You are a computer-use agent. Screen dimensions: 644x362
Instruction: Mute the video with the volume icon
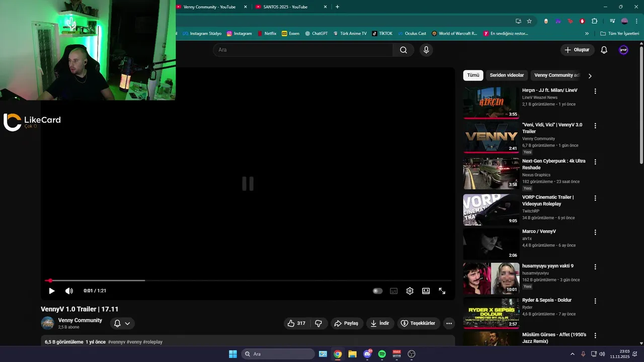coord(69,291)
